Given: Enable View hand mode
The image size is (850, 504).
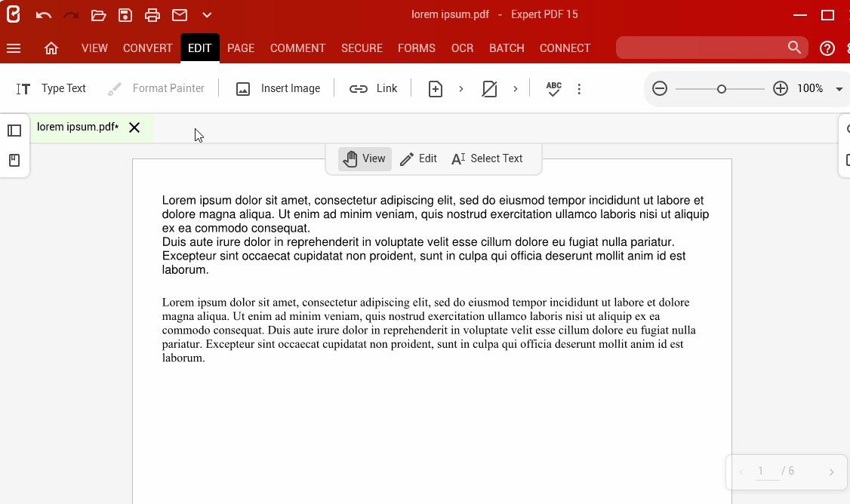Looking at the screenshot, I should point(365,158).
